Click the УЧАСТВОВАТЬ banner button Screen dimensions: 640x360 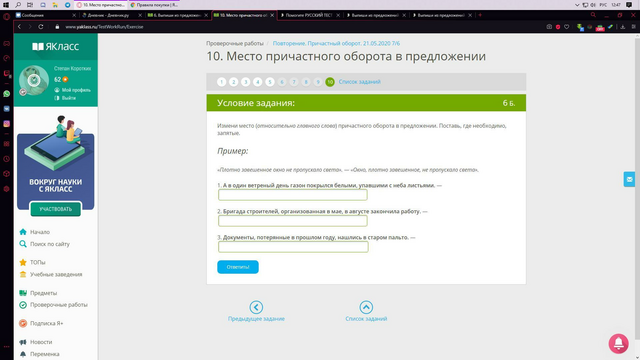pos(56,209)
